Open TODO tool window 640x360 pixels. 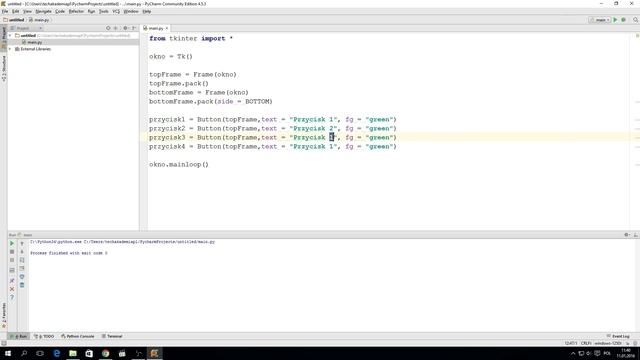point(44,336)
